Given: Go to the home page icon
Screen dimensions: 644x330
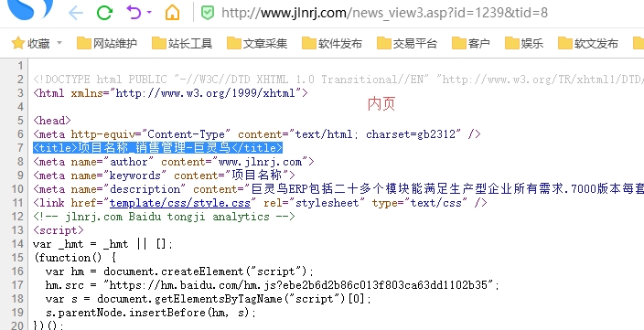Looking at the screenshot, I should click(173, 12).
